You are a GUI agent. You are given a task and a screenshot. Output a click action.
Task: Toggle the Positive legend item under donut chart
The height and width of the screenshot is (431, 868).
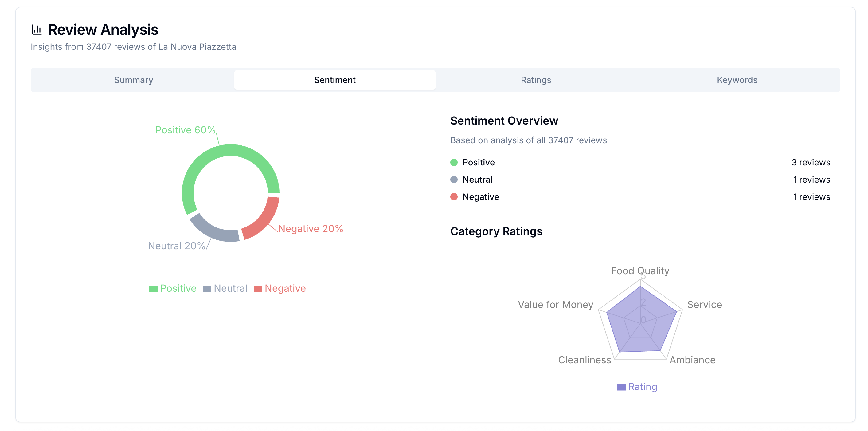178,288
